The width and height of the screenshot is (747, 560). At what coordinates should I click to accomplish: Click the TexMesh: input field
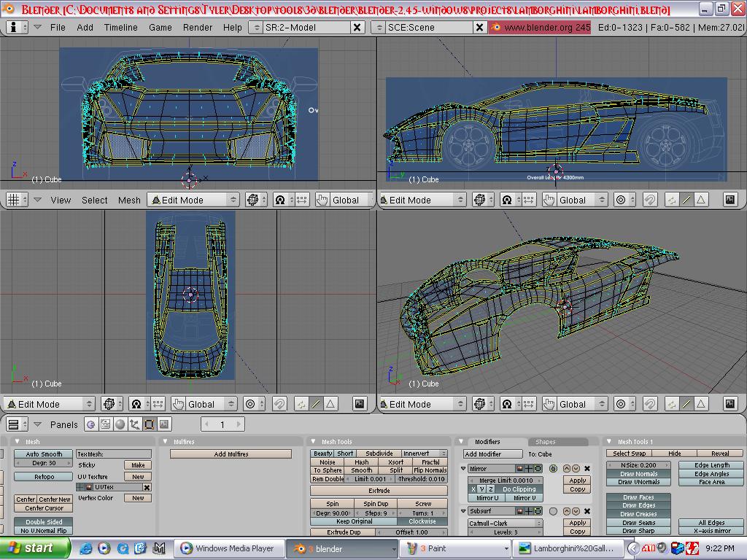(114, 454)
